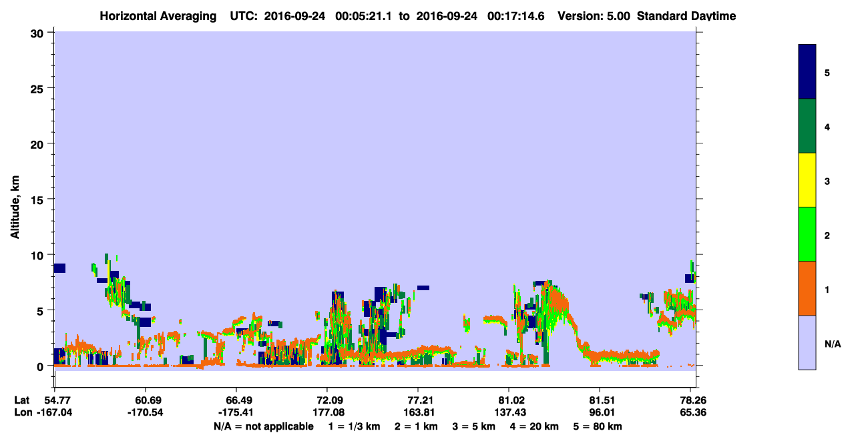Click the dark blue colorbar segment labeled 5
Screen dimensions: 868x445
[807, 72]
